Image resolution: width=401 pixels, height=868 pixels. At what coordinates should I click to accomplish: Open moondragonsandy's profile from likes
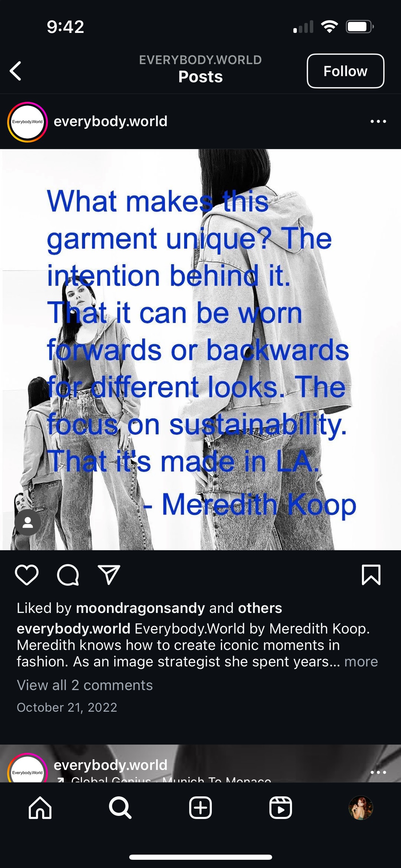coord(141,608)
